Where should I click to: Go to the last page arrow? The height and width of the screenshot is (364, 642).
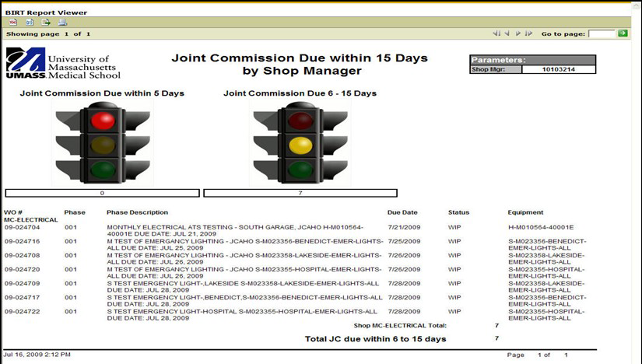[528, 34]
